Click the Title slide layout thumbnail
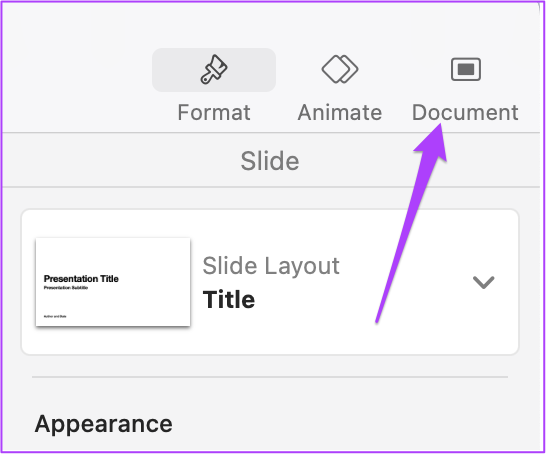546x454 pixels. pyautogui.click(x=113, y=282)
